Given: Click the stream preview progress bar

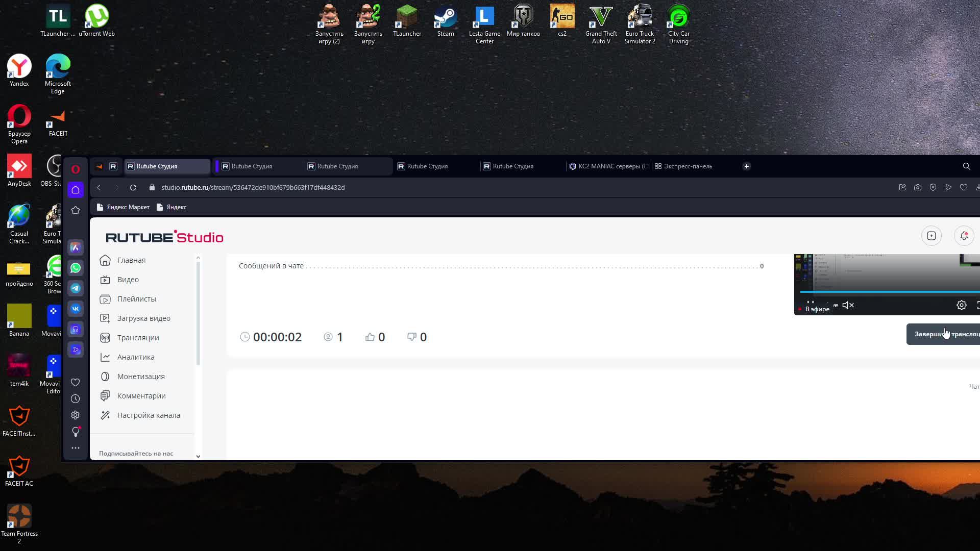Looking at the screenshot, I should pyautogui.click(x=890, y=292).
